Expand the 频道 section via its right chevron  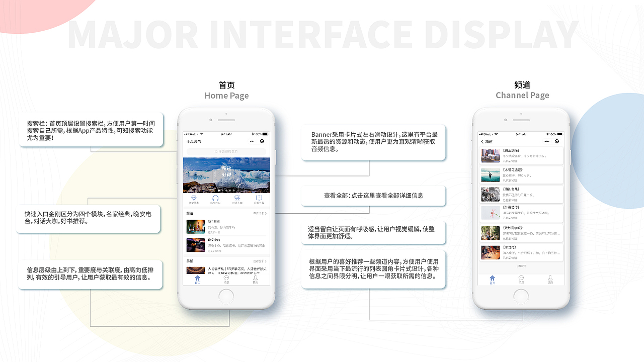(259, 213)
